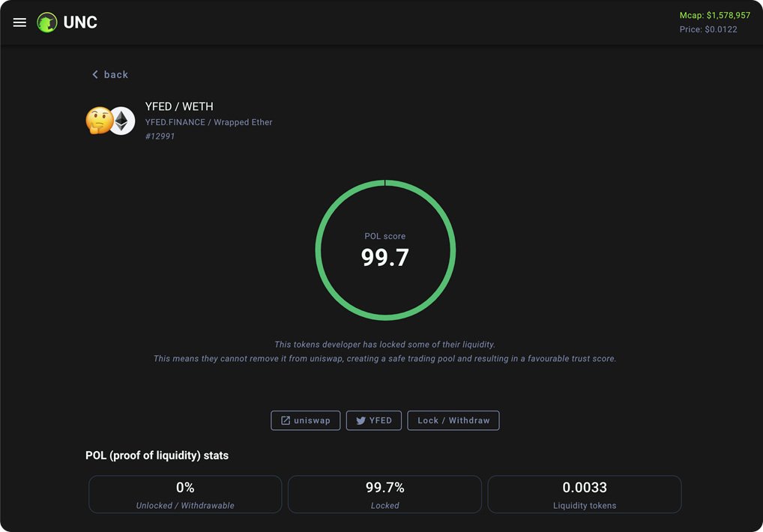
Task: Click the 0.0033 Liquidity tokens card
Action: tap(585, 494)
